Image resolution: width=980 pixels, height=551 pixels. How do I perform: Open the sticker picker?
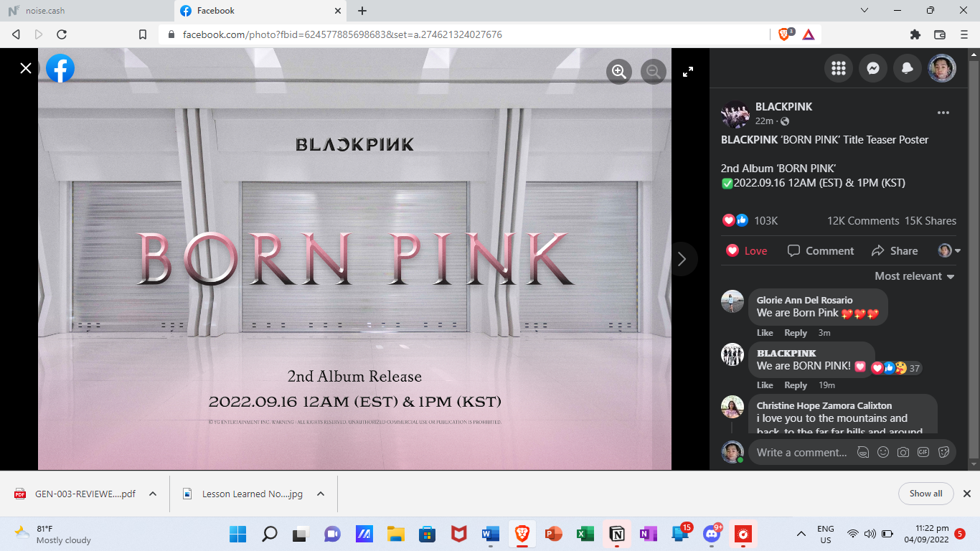[943, 452]
